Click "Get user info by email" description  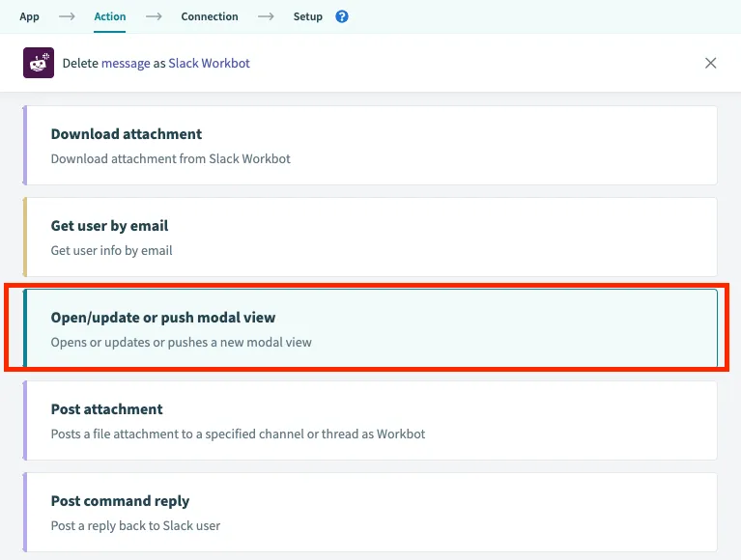coord(111,251)
